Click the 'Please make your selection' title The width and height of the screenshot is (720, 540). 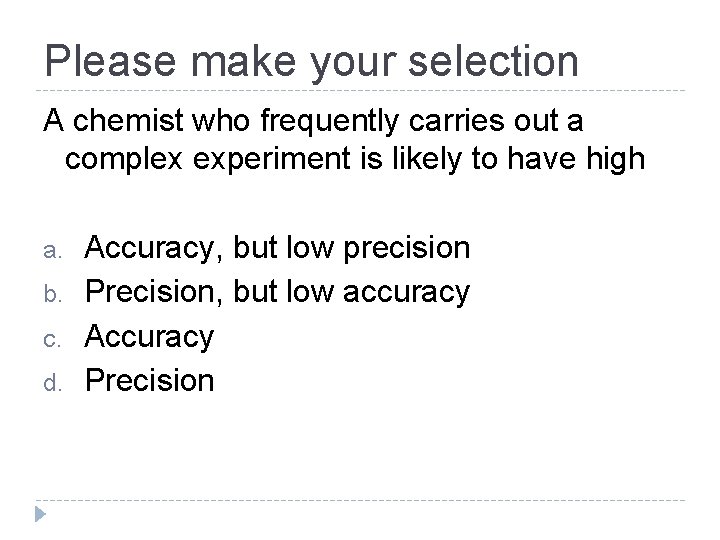pos(311,61)
